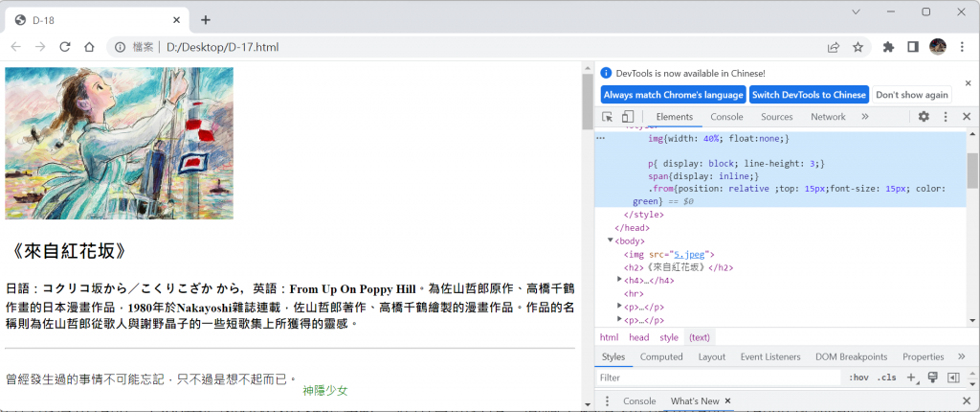This screenshot has width=980, height=412.
Task: Open the Styles sidebar tab
Action: 613,356
